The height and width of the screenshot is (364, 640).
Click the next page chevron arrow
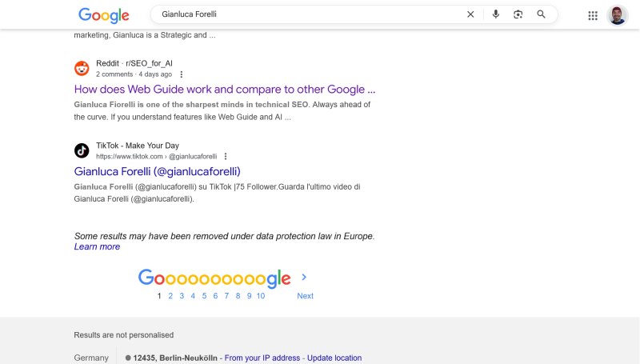(304, 278)
